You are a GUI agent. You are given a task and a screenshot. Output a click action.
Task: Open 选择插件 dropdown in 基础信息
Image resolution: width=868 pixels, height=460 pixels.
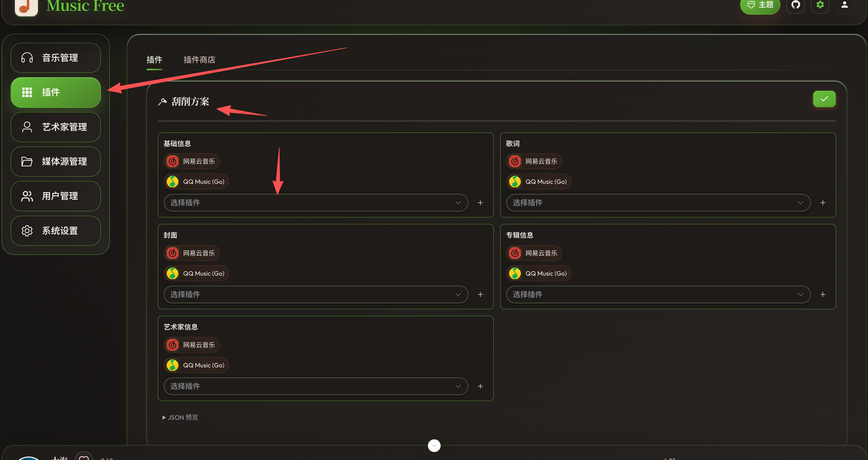click(316, 203)
